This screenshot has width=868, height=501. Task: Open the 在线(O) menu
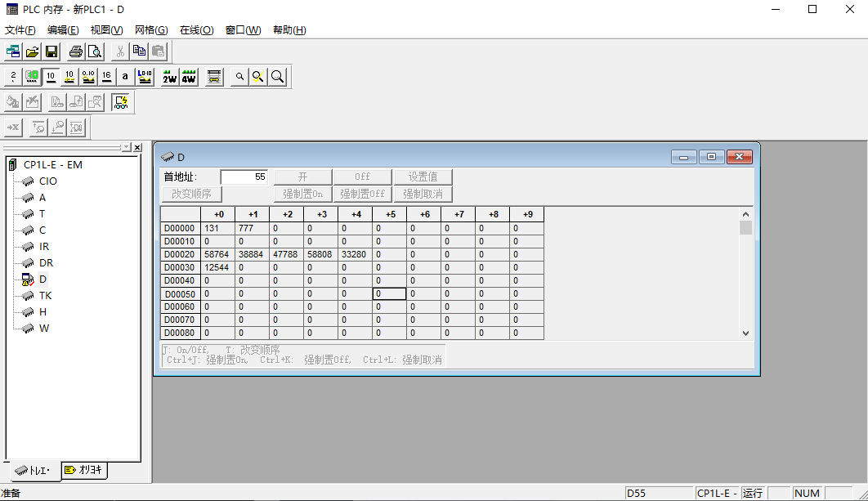point(196,30)
